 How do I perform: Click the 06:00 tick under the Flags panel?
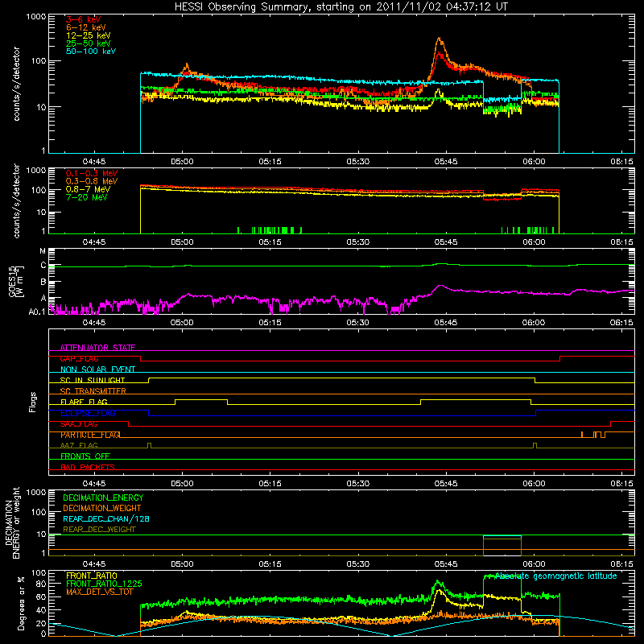(x=534, y=484)
